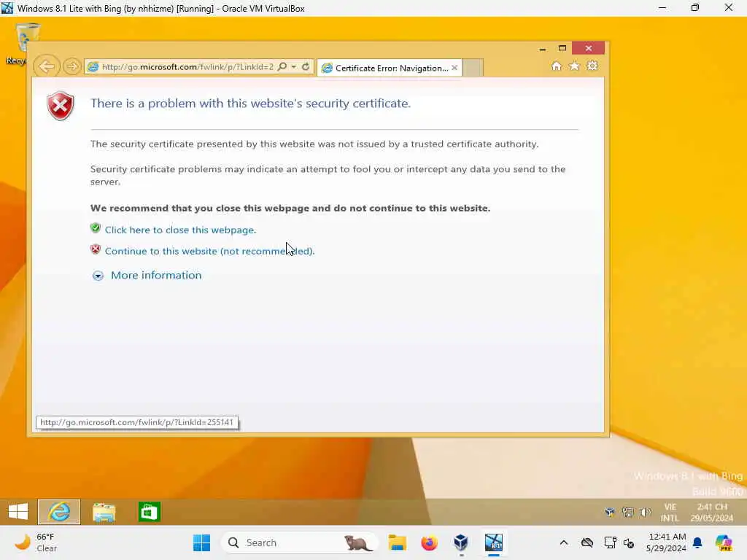Open Windows 8.1 Start button in VM

tap(18, 512)
